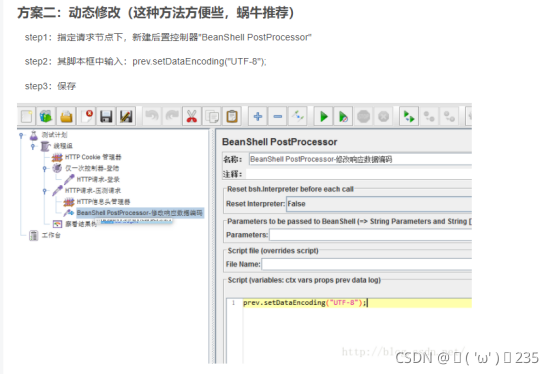The height and width of the screenshot is (375, 554).
Task: Select the 察看结果树 tree node
Action: 81,224
